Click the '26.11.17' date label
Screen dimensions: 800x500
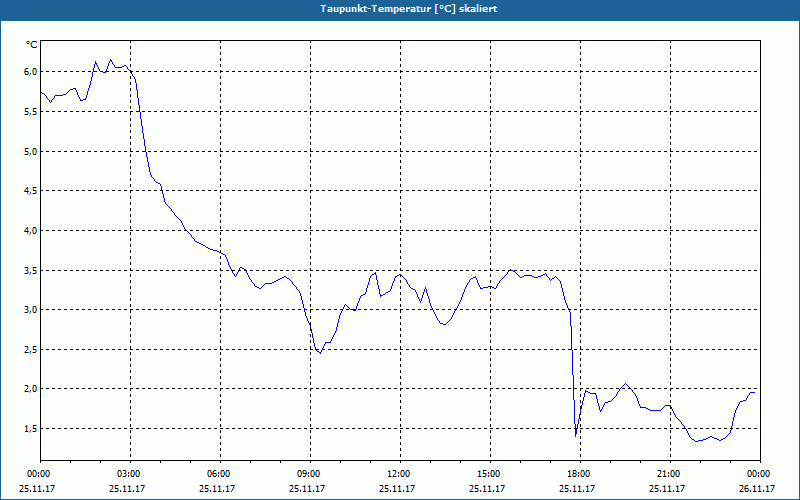tap(757, 488)
